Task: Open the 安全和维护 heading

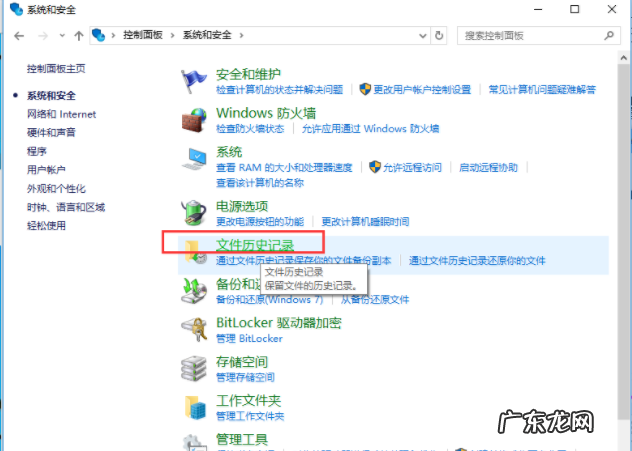Action: [x=248, y=74]
